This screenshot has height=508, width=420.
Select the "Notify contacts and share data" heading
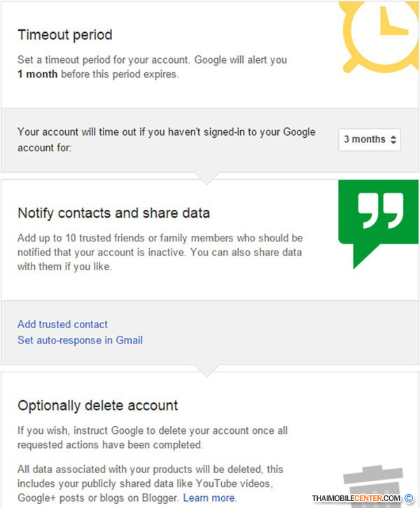pos(113,213)
